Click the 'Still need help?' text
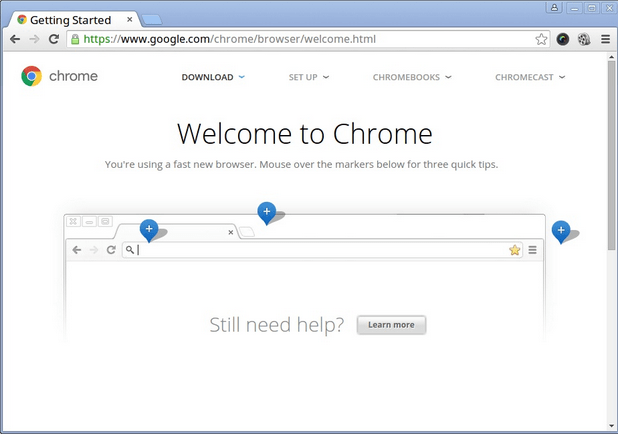This screenshot has width=618, height=434. click(277, 325)
